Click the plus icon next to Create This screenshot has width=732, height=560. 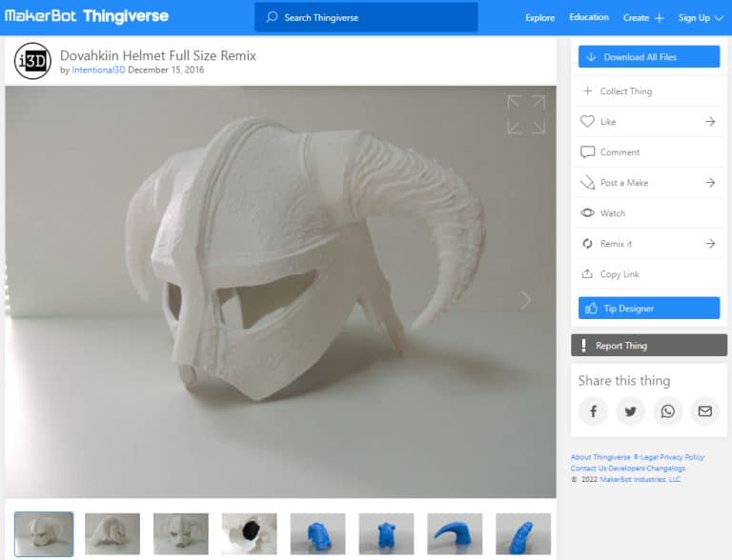(659, 18)
